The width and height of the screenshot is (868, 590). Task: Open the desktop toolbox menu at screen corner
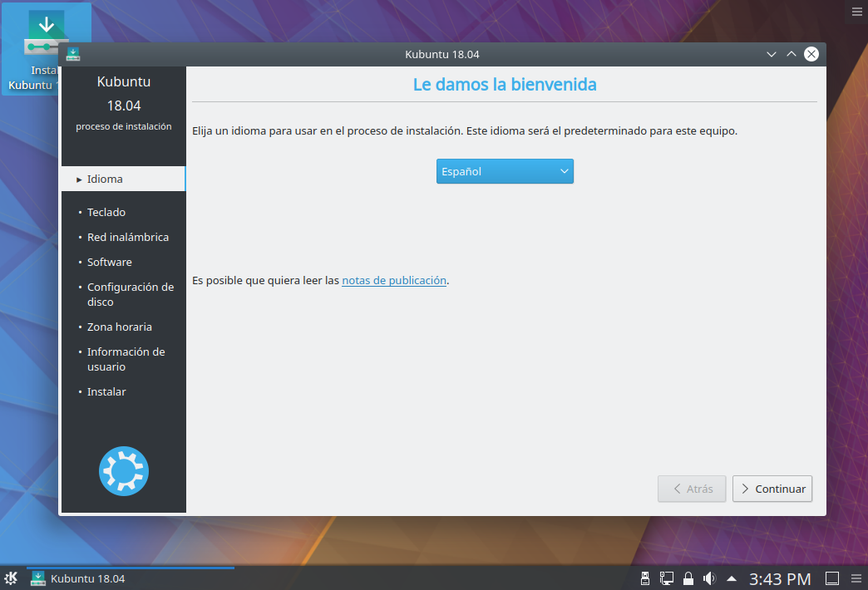click(x=857, y=12)
